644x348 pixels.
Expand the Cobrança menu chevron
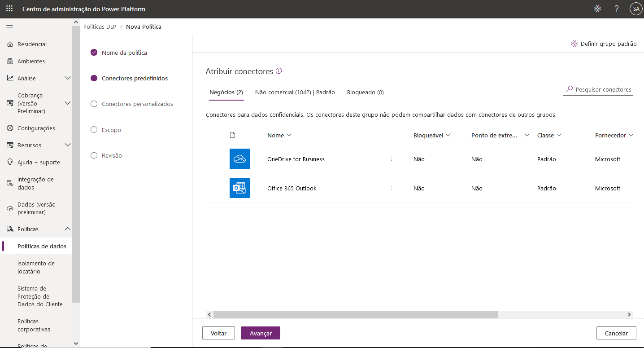[x=68, y=103]
